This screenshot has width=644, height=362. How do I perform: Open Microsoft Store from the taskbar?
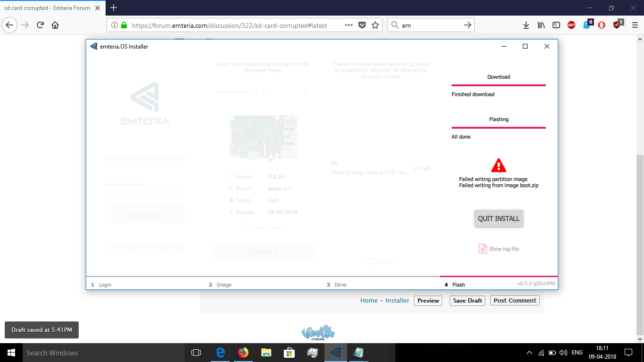tap(289, 353)
